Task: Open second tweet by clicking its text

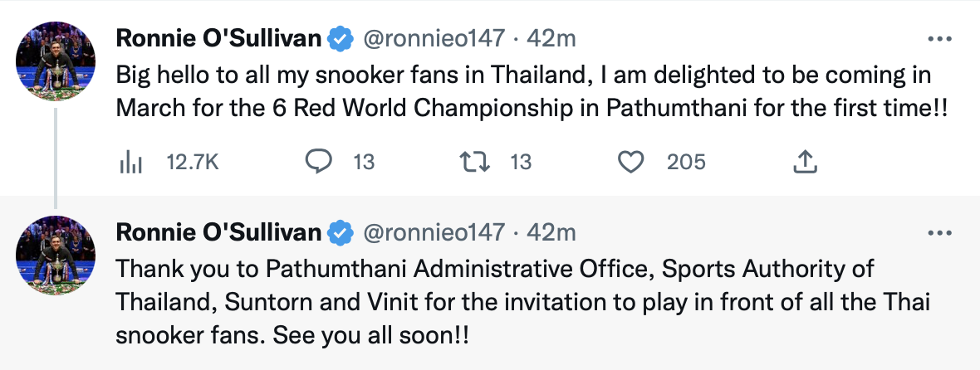Action: (x=498, y=302)
